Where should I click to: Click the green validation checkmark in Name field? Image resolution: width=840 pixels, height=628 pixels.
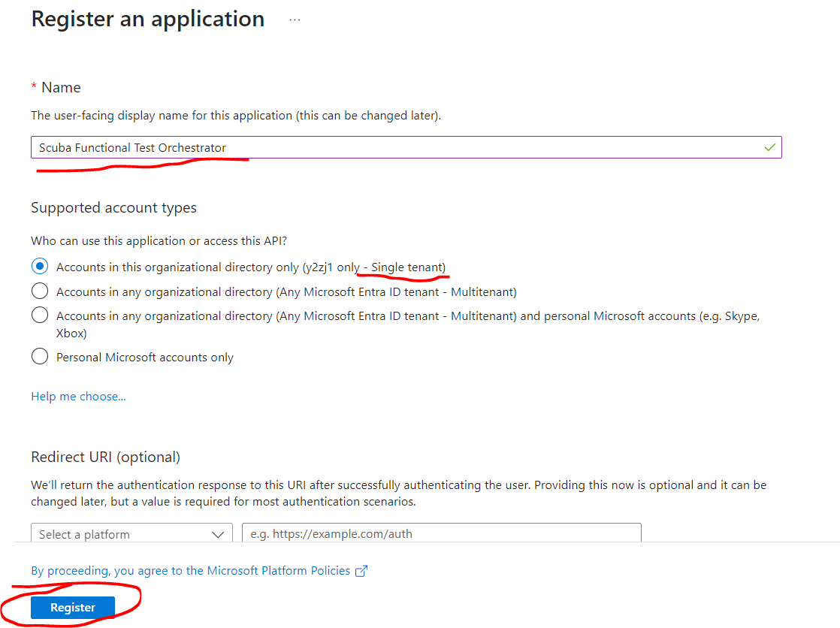(769, 147)
